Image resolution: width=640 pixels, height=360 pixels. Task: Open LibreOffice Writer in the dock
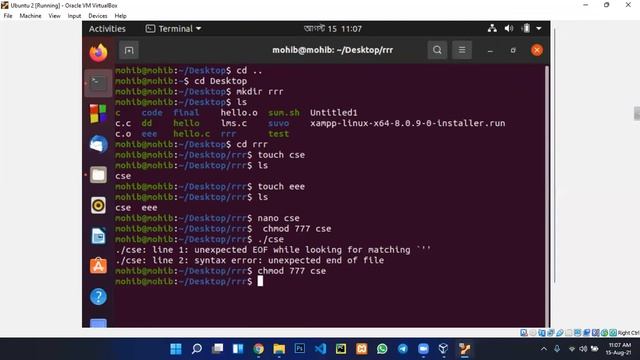[x=98, y=236]
